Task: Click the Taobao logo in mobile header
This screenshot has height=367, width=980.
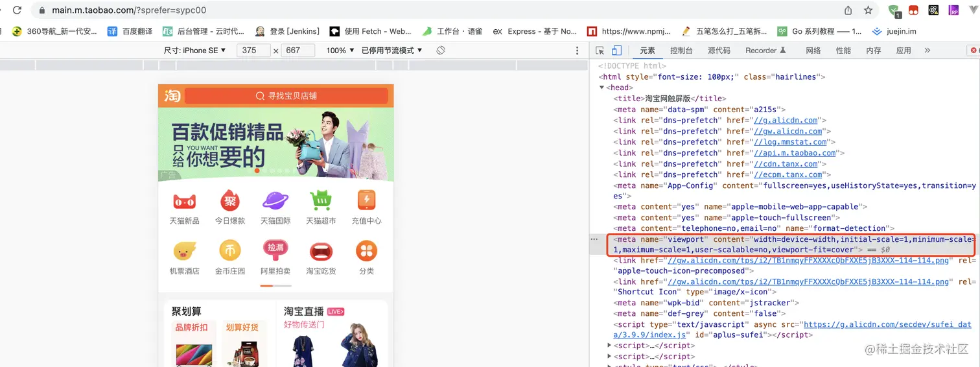Action: pyautogui.click(x=172, y=96)
